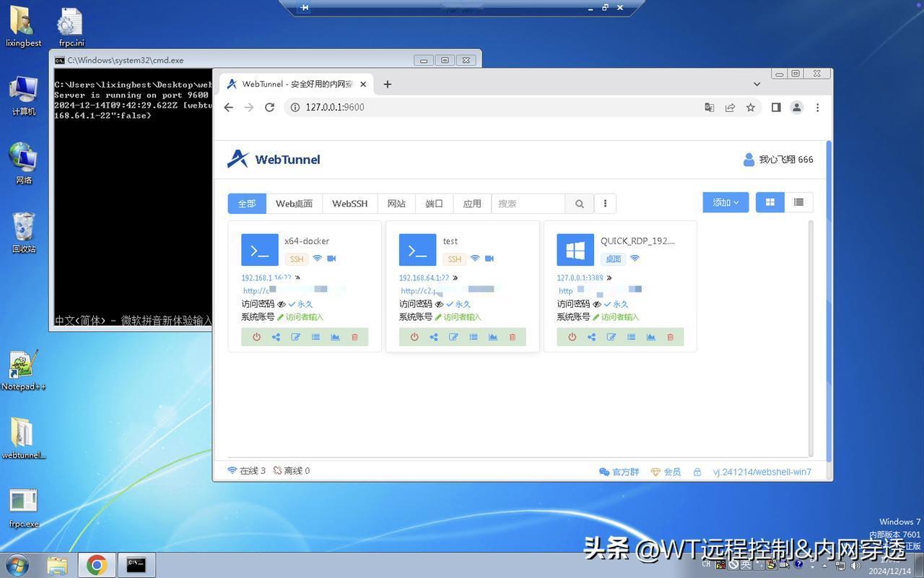The image size is (924, 578).
Task: Click the edit icon on the QUICK_RDP card
Action: pyautogui.click(x=611, y=337)
